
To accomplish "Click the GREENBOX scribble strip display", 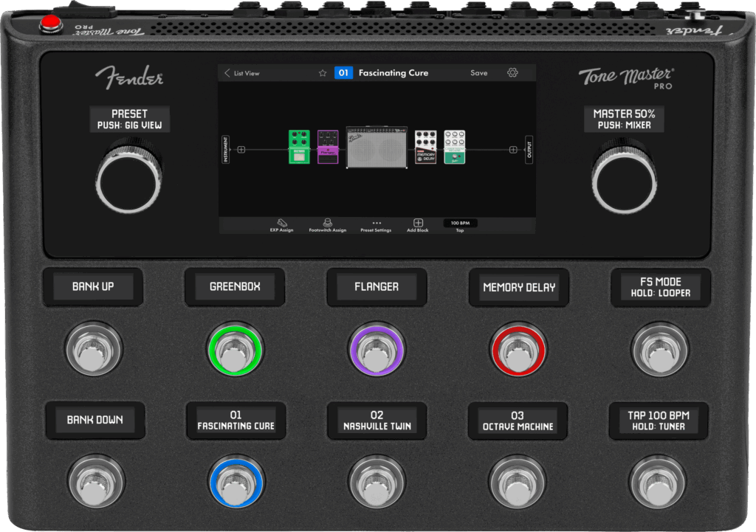I will point(235,287).
